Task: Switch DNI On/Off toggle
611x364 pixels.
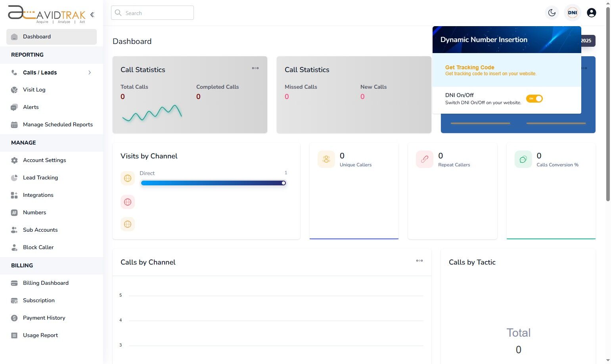Action: (x=534, y=99)
